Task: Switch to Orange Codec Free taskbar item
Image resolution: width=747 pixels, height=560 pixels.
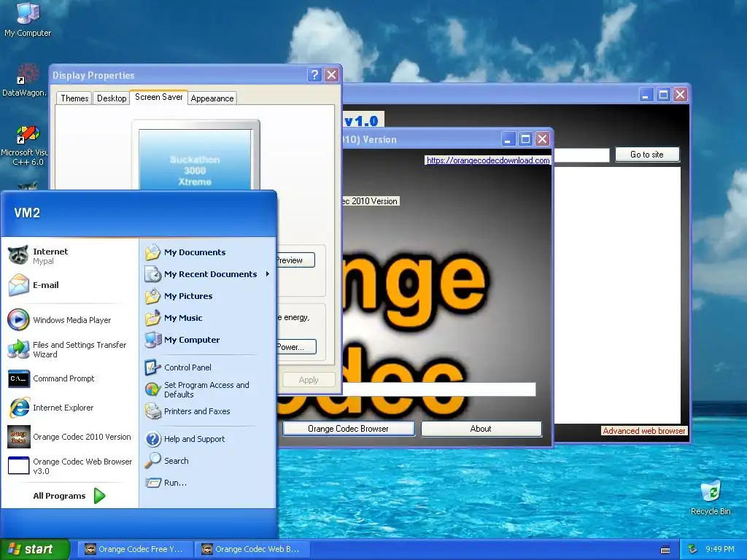Action: click(134, 550)
